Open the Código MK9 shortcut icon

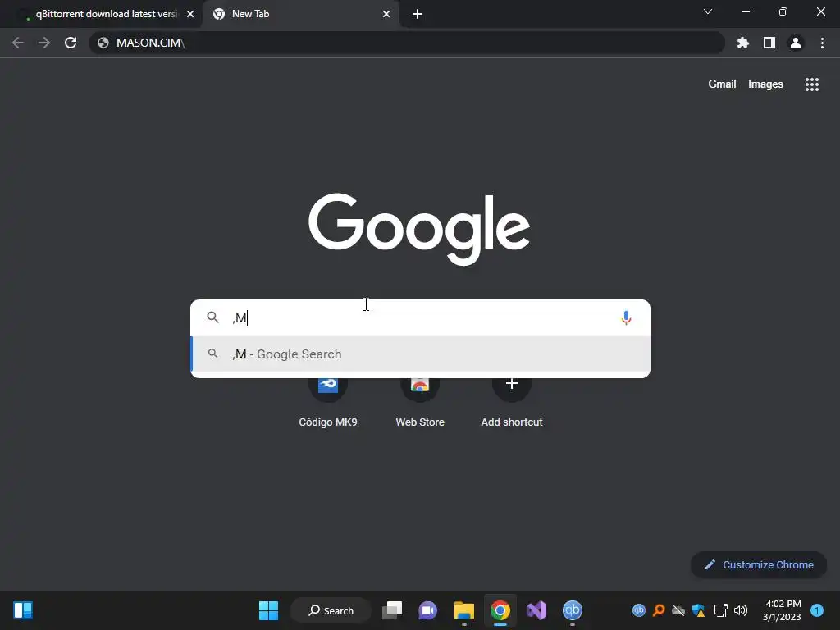point(328,384)
